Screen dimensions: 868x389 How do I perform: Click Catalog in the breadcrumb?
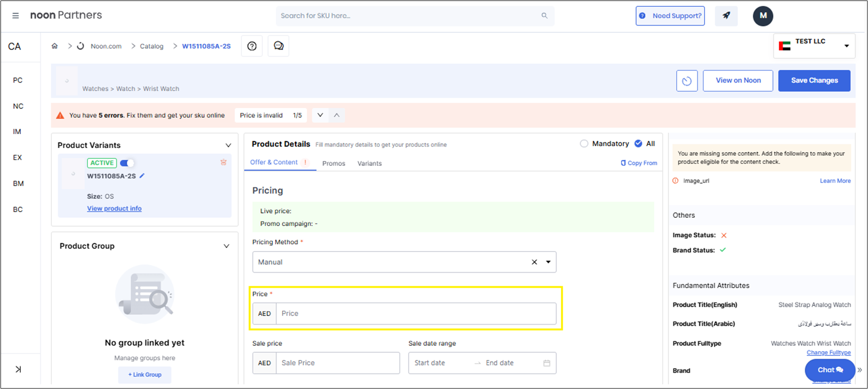(x=151, y=46)
